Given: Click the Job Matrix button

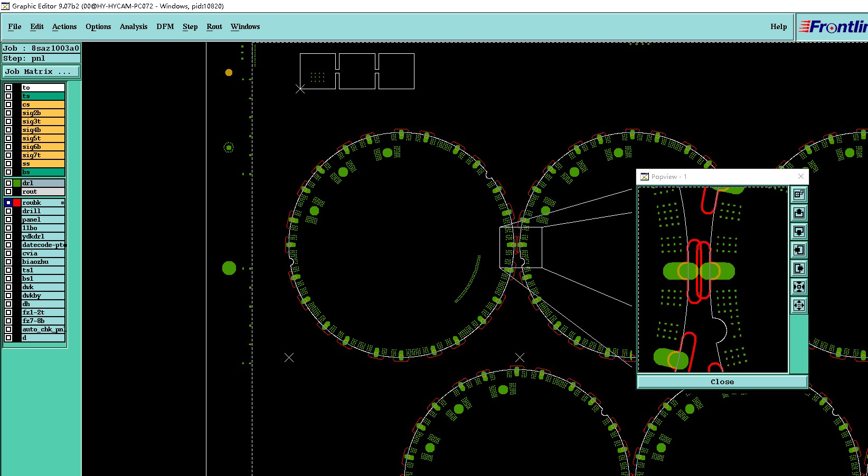Looking at the screenshot, I should pos(41,71).
